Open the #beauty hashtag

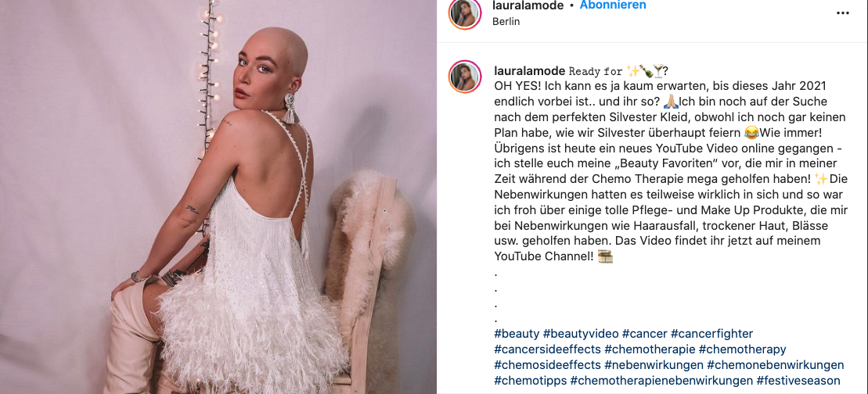[x=516, y=333]
